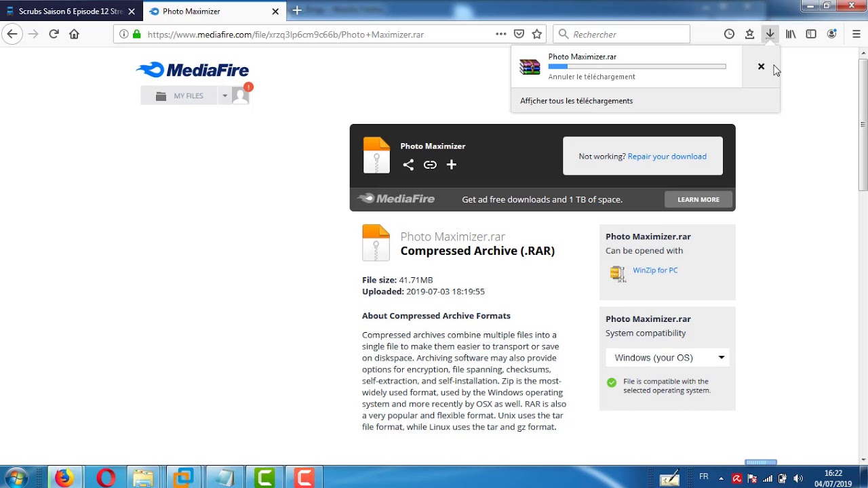Open the Firefox library icon
This screenshot has width=868, height=488.
(x=791, y=34)
